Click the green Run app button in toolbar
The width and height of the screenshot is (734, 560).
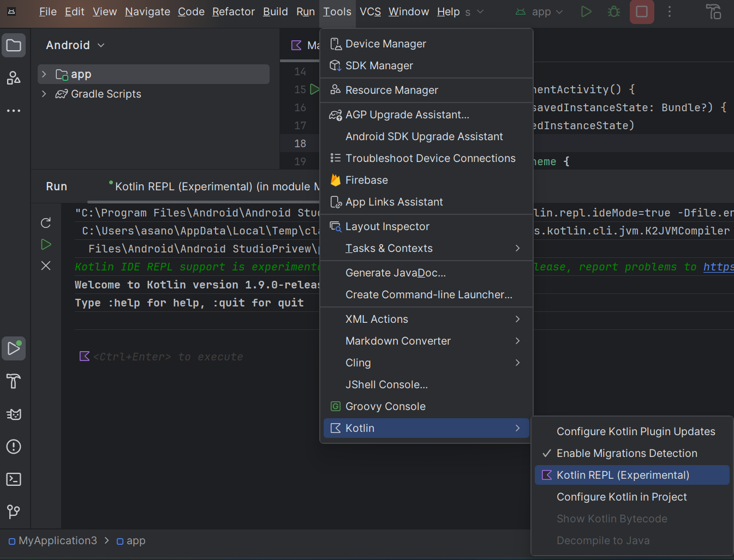coord(586,11)
